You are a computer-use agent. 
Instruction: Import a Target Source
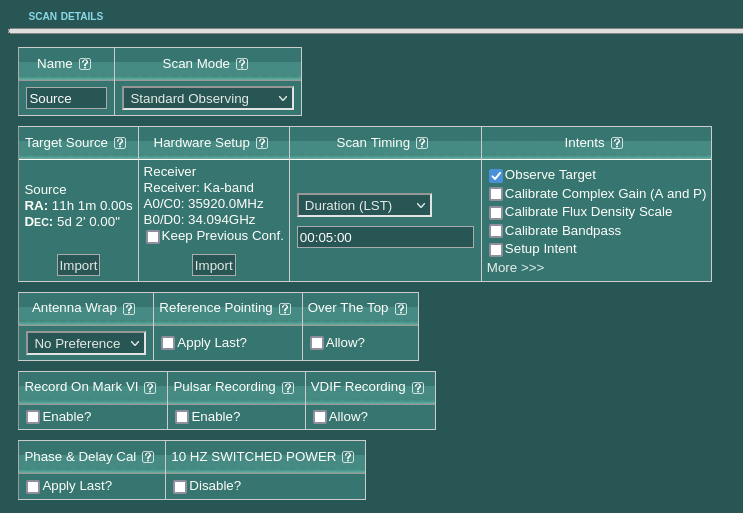click(x=78, y=265)
